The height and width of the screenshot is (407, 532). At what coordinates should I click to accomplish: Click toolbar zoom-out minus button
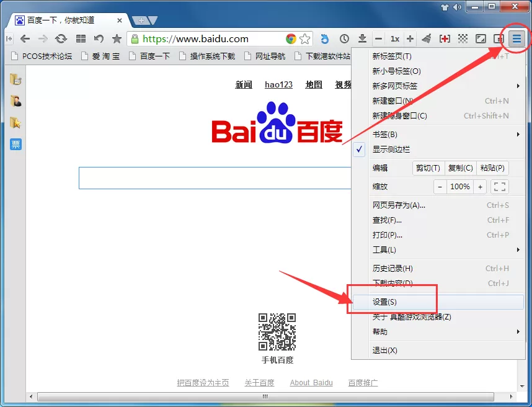pos(379,39)
